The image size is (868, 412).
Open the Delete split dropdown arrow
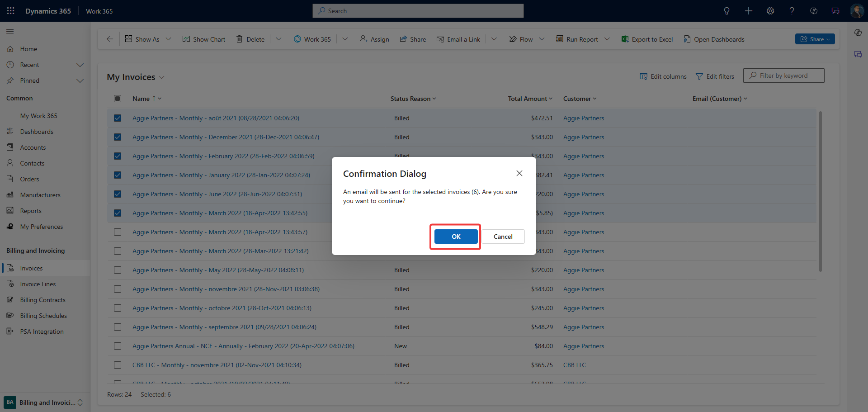[278, 39]
